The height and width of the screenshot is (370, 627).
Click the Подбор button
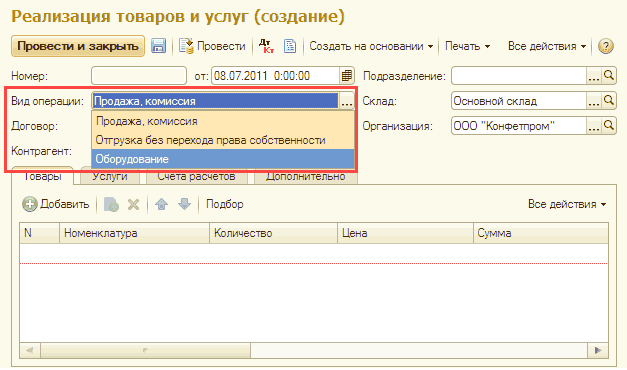(224, 204)
